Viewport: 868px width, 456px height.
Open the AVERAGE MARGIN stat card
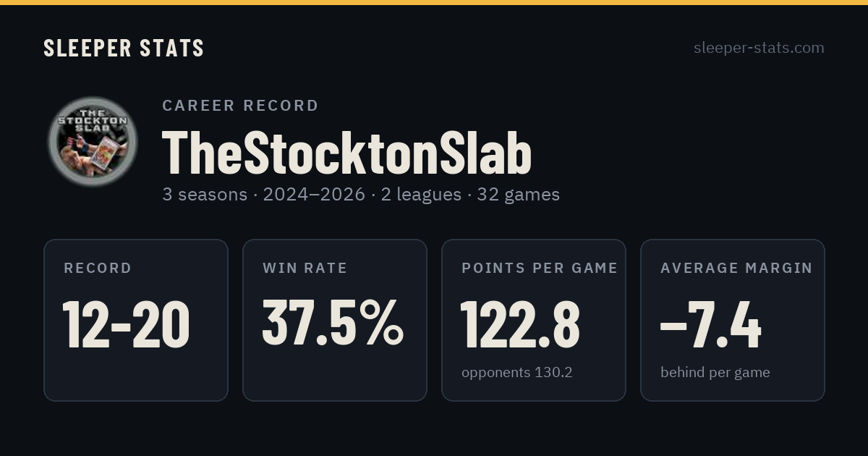point(733,320)
